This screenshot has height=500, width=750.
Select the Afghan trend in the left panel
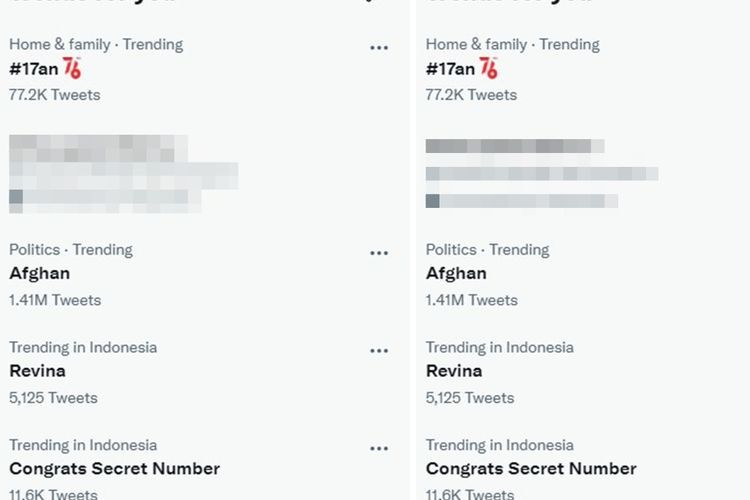pyautogui.click(x=40, y=273)
